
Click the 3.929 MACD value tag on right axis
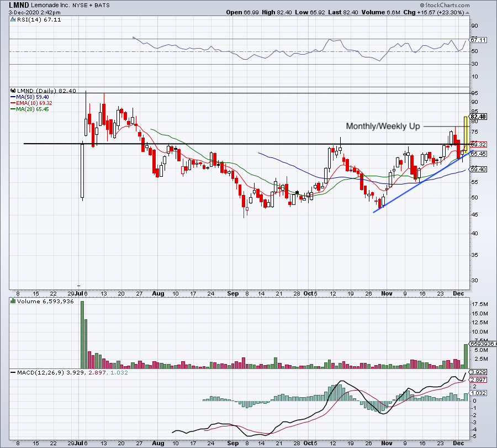point(478,372)
